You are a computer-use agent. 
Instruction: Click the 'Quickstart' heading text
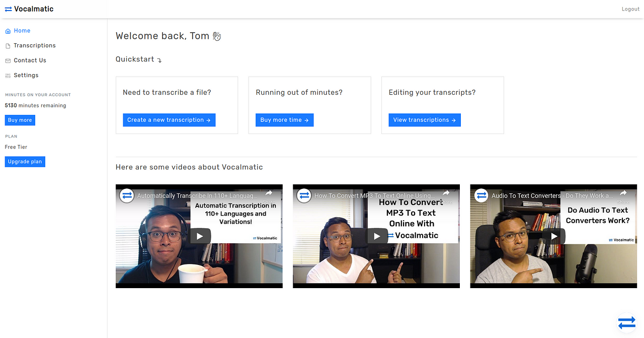click(135, 59)
